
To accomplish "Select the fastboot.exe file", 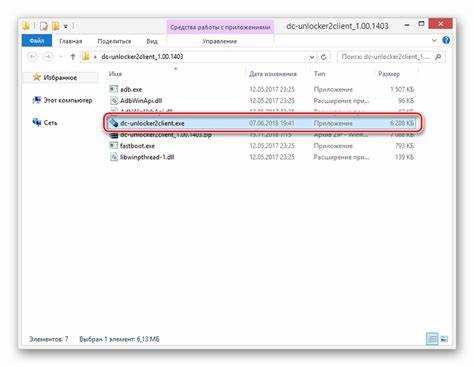I will point(261,146).
